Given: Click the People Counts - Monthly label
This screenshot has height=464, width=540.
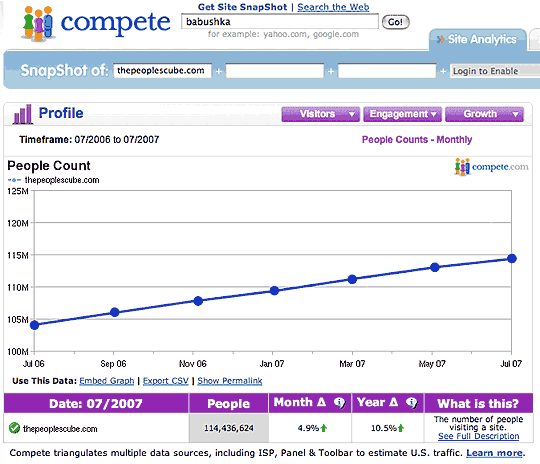Looking at the screenshot, I should click(x=417, y=140).
